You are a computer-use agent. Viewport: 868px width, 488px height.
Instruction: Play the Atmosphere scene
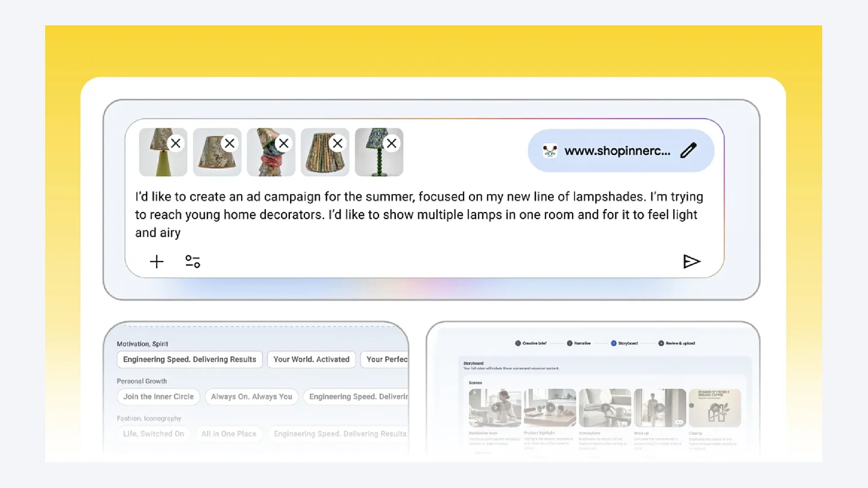605,408
